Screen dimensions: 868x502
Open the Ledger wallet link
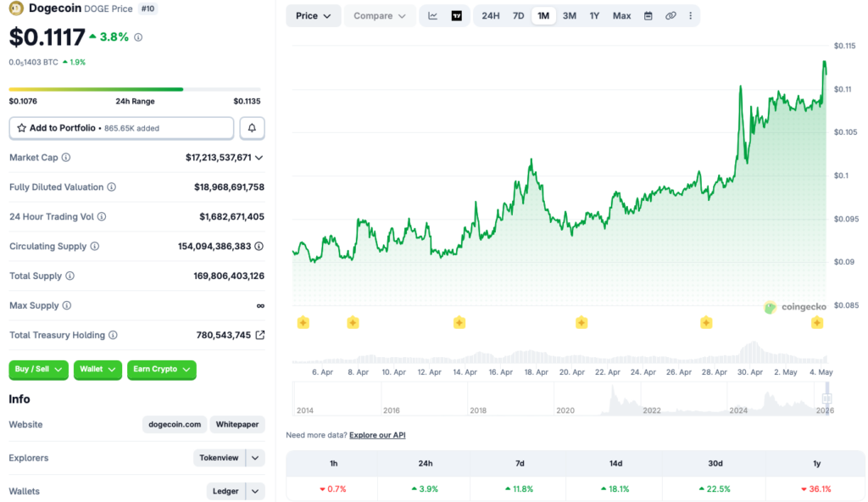click(225, 492)
